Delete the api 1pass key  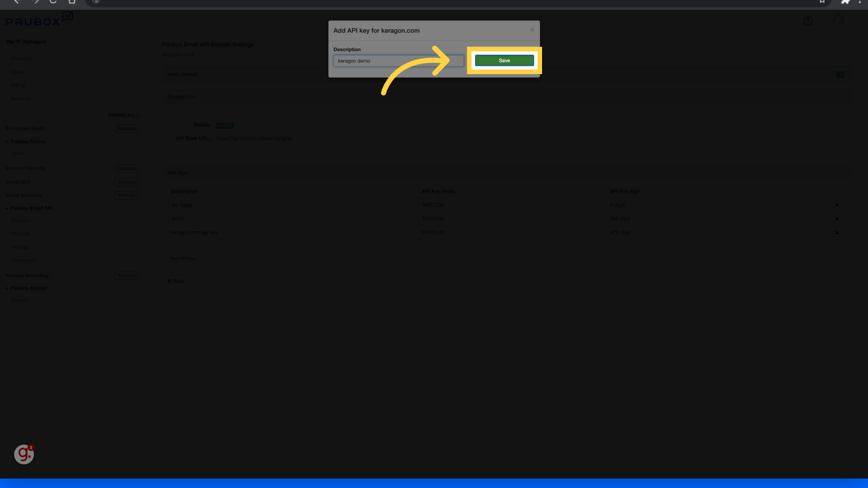[837, 205]
